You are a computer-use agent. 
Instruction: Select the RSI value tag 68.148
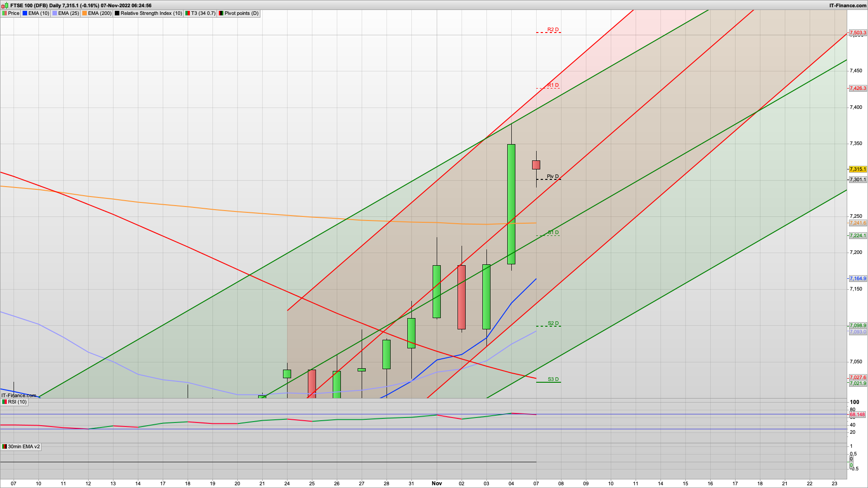857,415
